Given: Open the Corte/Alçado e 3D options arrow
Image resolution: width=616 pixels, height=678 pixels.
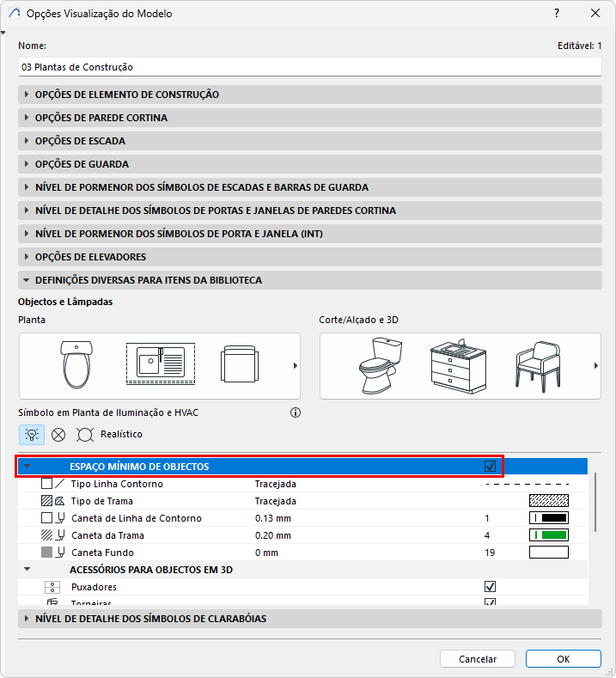Looking at the screenshot, I should 595,366.
